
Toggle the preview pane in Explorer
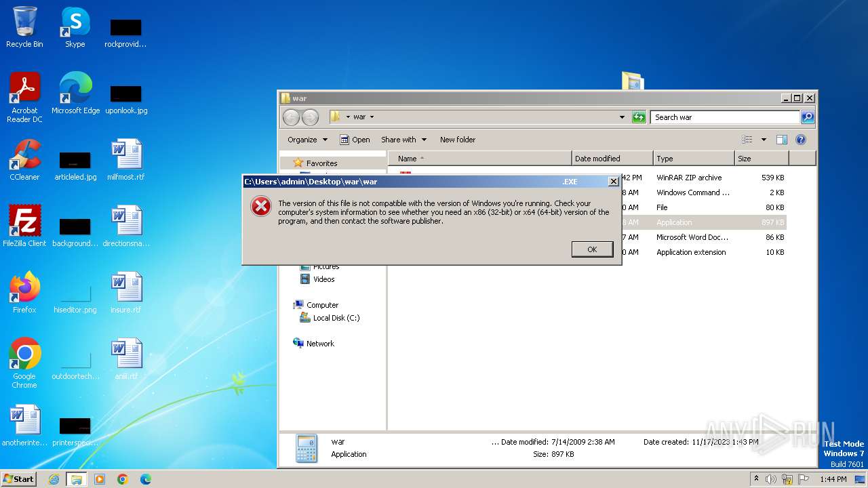click(x=781, y=140)
